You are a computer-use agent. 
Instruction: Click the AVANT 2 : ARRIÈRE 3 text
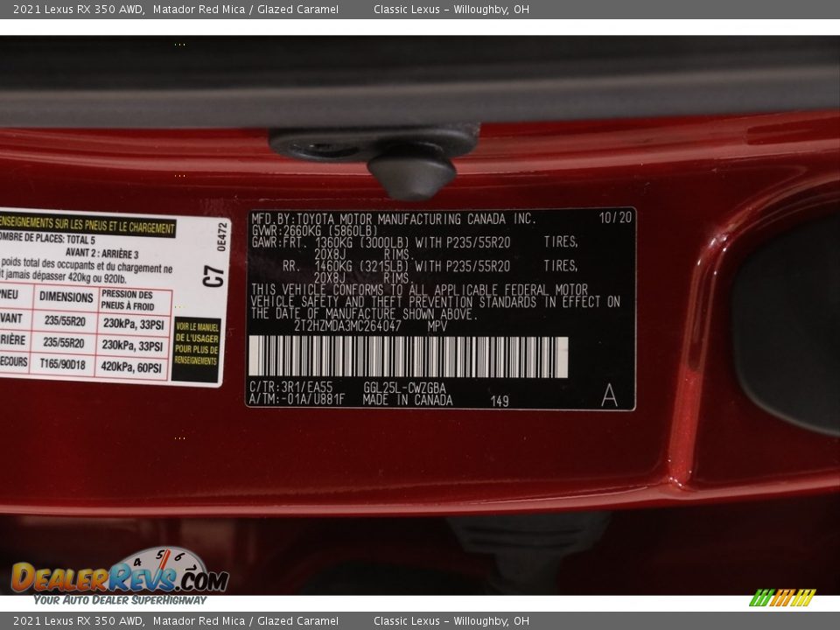click(101, 253)
